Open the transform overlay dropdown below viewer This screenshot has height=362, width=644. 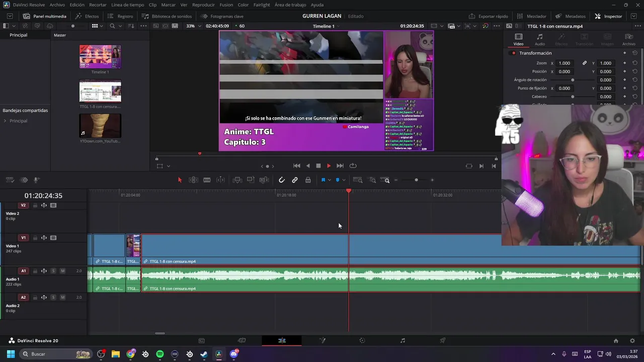pyautogui.click(x=168, y=166)
